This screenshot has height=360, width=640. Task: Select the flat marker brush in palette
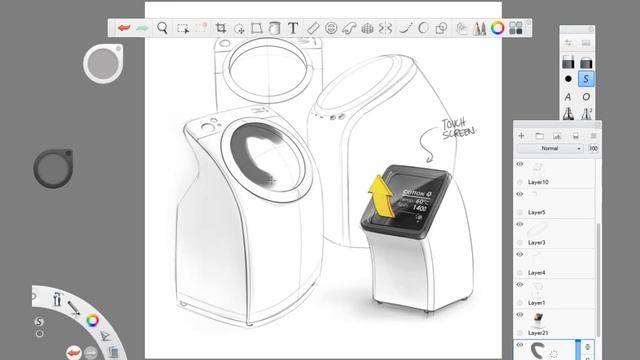(568, 61)
